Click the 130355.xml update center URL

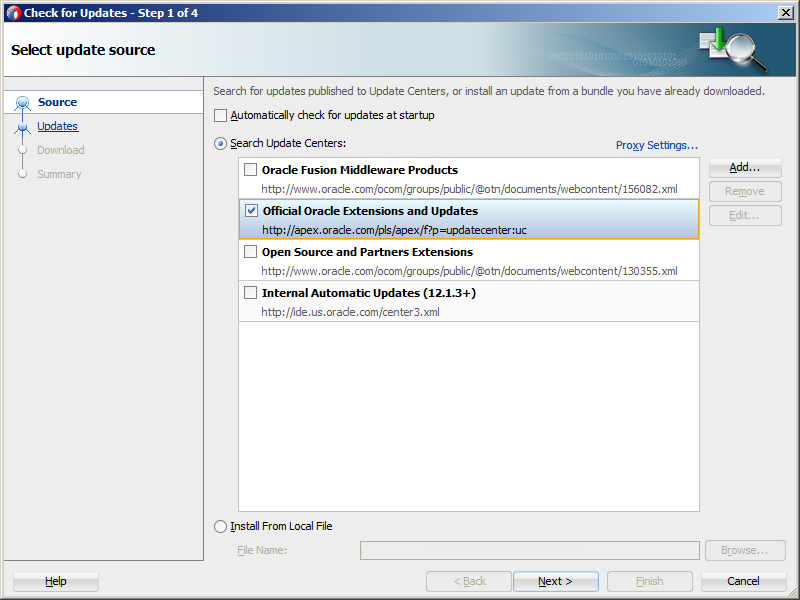tap(469, 271)
